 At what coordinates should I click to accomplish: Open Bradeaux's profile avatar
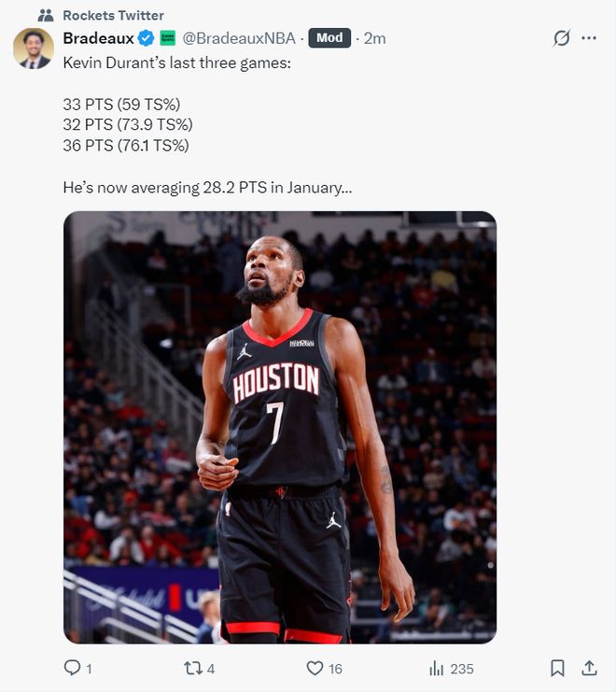pyautogui.click(x=34, y=49)
